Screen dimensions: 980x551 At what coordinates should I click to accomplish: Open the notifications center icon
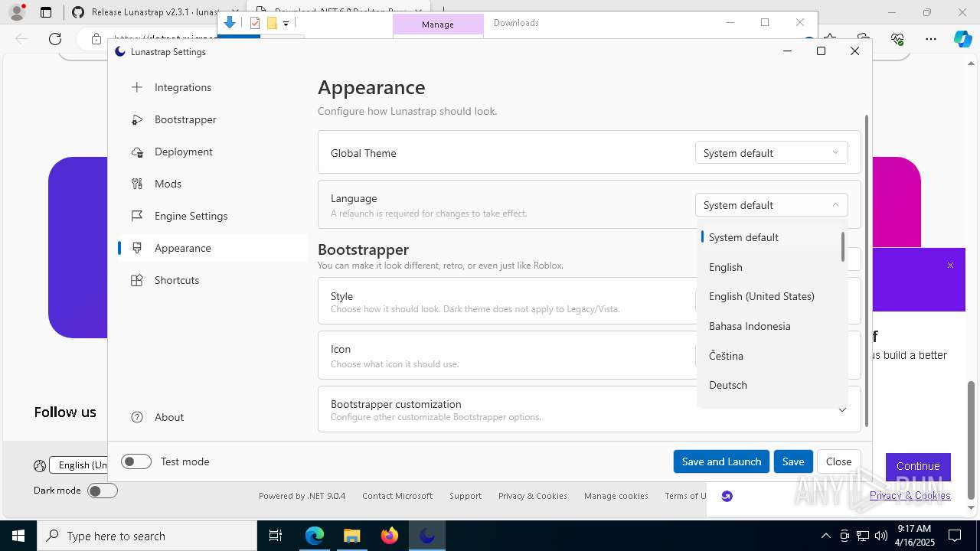[955, 536]
